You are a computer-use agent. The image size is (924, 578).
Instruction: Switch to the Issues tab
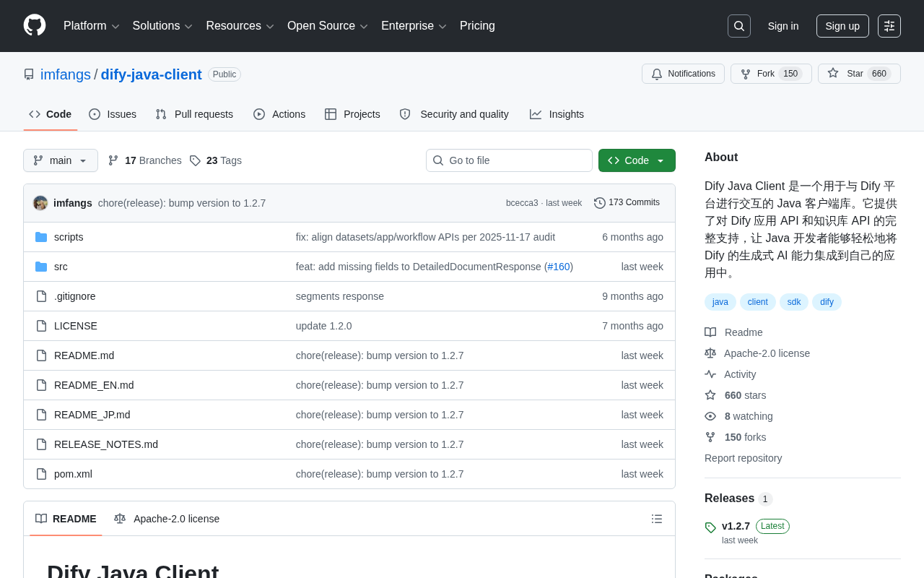(113, 114)
